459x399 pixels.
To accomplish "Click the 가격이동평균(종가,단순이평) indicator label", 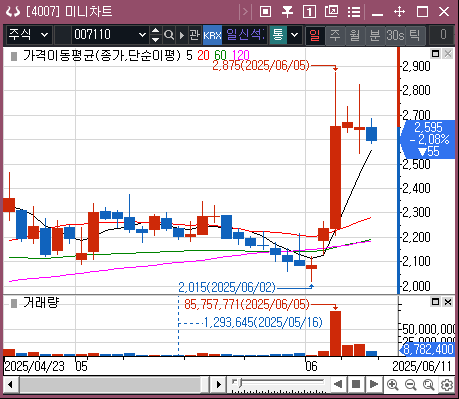I will (102, 55).
